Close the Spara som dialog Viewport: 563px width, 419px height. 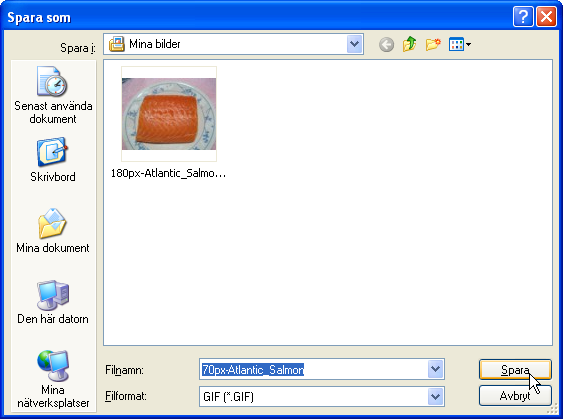[546, 17]
